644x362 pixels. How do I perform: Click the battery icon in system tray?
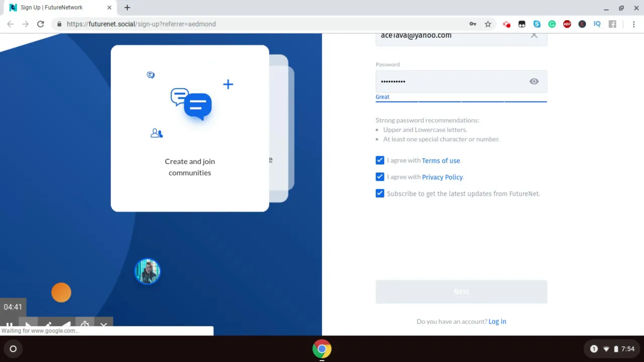616,349
